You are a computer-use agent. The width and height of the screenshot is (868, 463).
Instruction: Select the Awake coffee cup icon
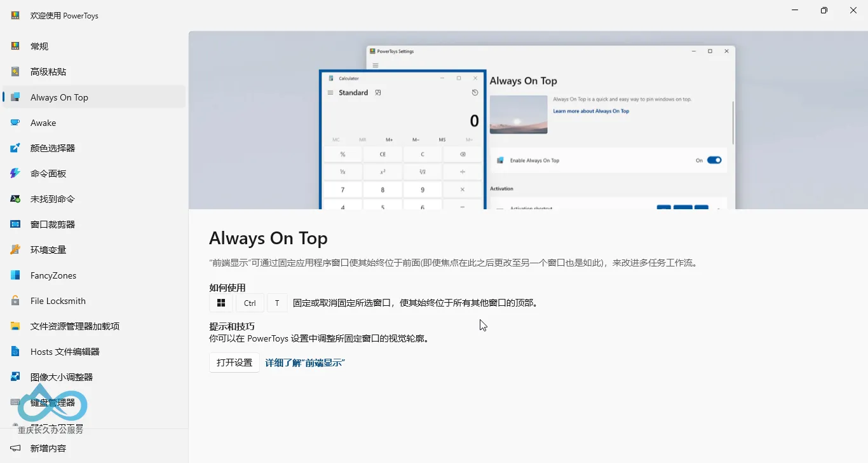15,123
